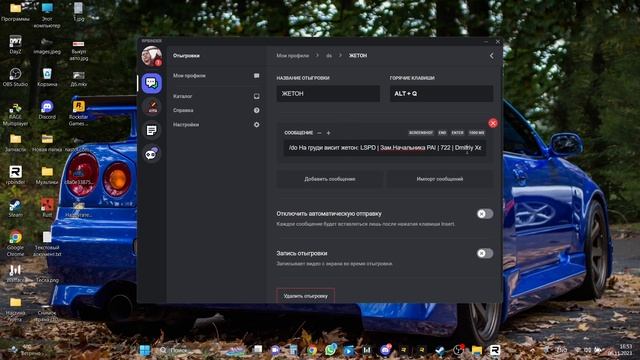Open Корзина recycle bin icon
Screen dimensions: 640x360
pos(47,78)
